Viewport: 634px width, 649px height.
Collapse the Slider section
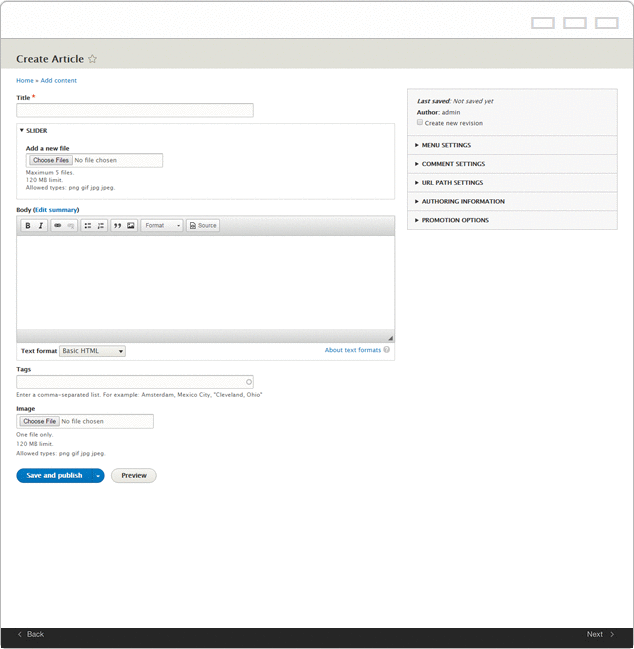coord(34,130)
